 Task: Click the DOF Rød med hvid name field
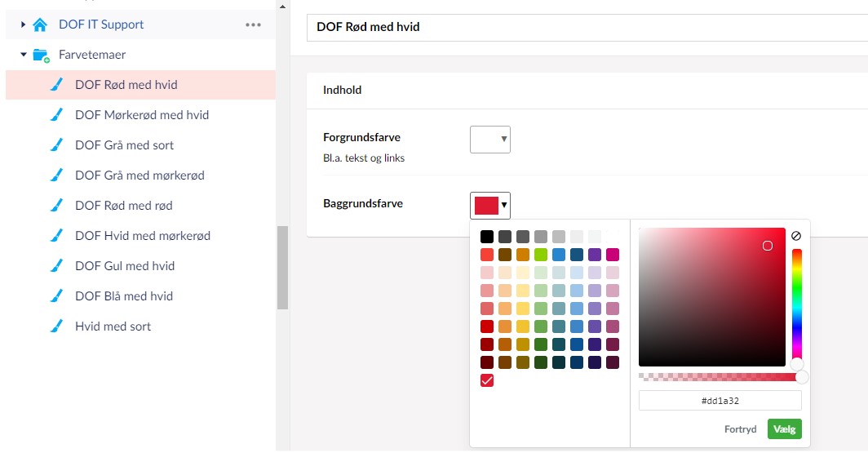point(587,27)
